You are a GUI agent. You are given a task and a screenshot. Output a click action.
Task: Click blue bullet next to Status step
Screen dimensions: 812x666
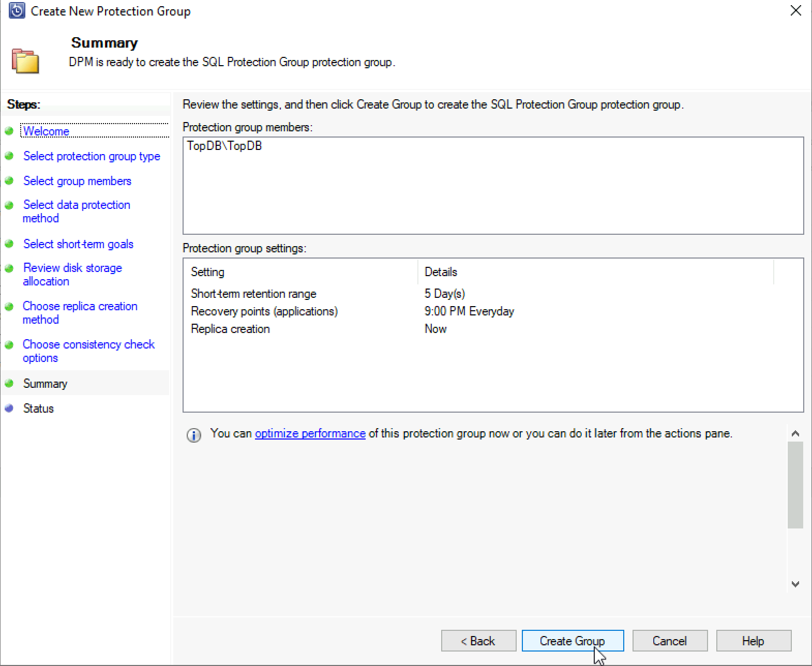coord(9,408)
